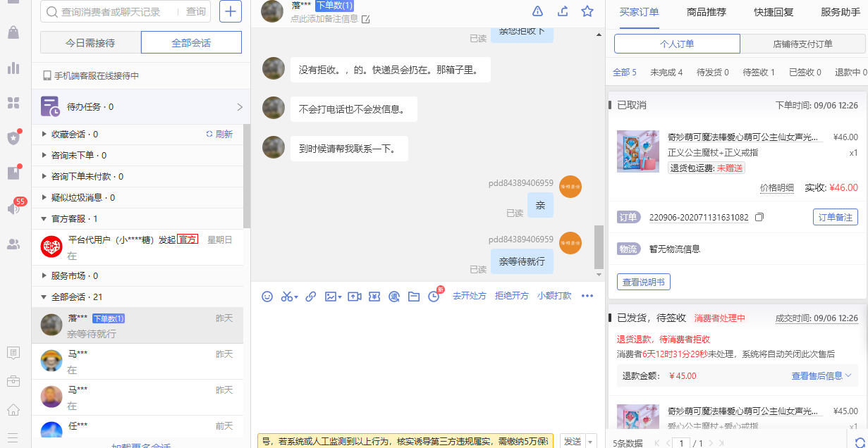868x448 pixels.
Task: Open the 商品推荐 tab
Action: tap(706, 12)
